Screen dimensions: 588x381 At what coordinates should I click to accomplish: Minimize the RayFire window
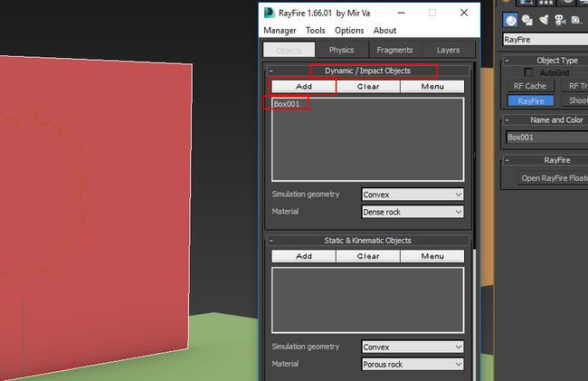point(402,13)
